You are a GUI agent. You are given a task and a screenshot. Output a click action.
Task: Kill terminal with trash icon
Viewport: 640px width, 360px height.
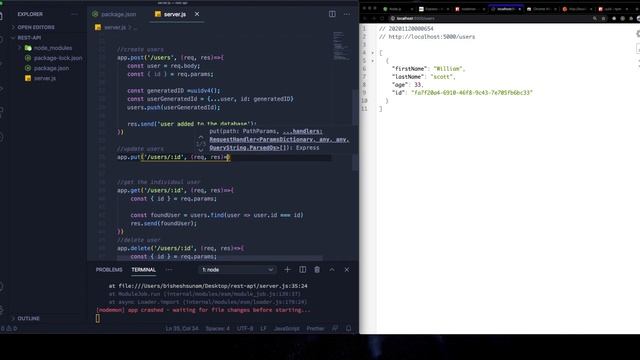(317, 270)
